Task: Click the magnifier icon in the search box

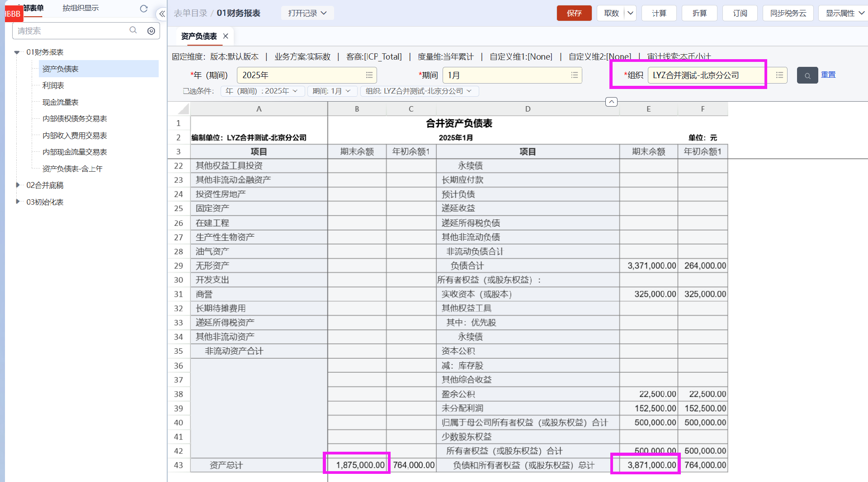Action: coord(133,30)
